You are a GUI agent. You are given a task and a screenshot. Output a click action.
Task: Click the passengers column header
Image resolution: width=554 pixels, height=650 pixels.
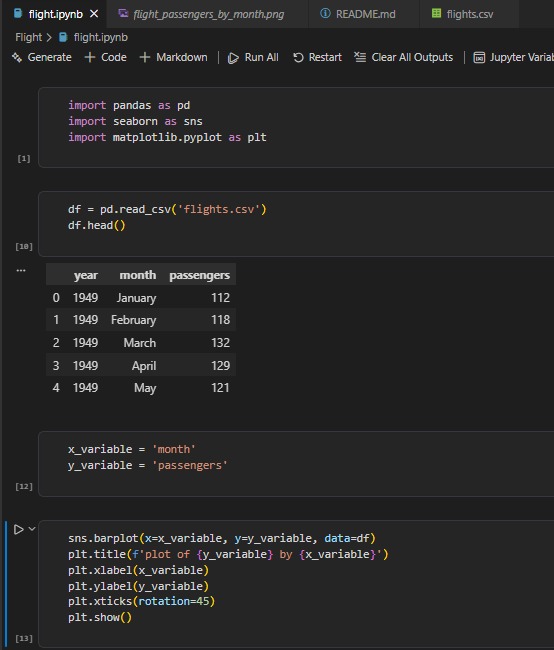pos(199,275)
